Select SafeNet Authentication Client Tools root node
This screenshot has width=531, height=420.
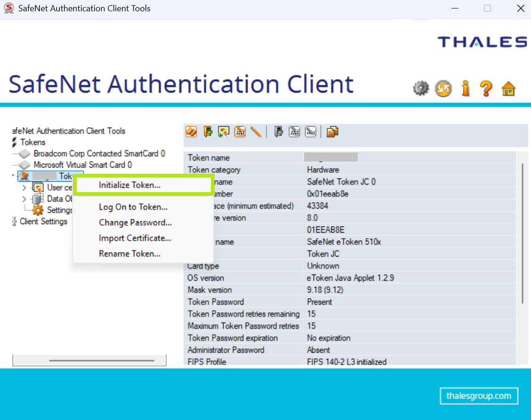tap(69, 131)
